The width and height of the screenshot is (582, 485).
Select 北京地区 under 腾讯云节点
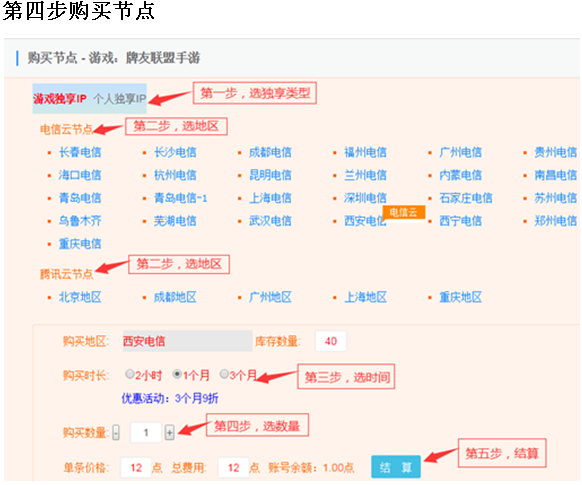80,297
